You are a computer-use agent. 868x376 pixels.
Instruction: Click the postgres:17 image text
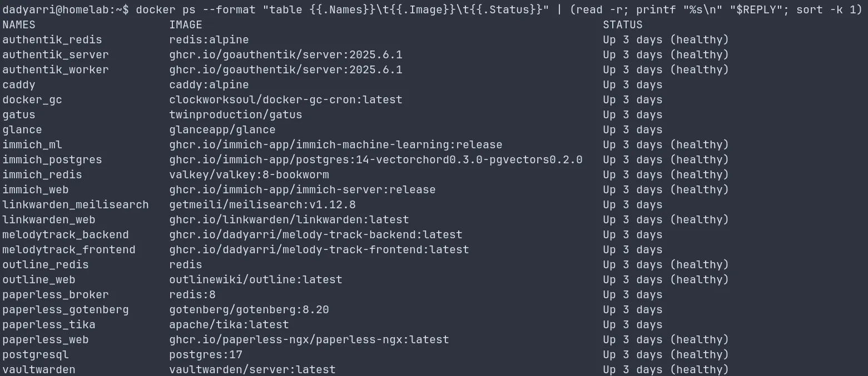click(x=206, y=354)
